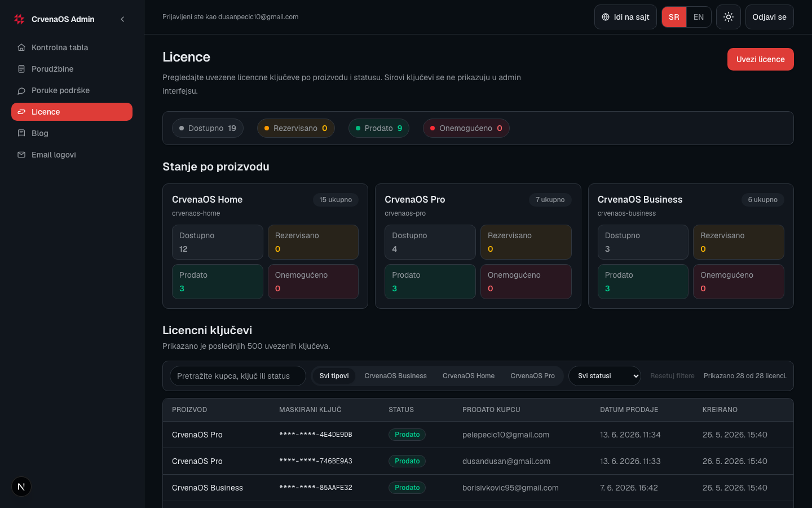
Task: Click sale date 13. 6. 2026. 11:33
Action: pyautogui.click(x=630, y=461)
